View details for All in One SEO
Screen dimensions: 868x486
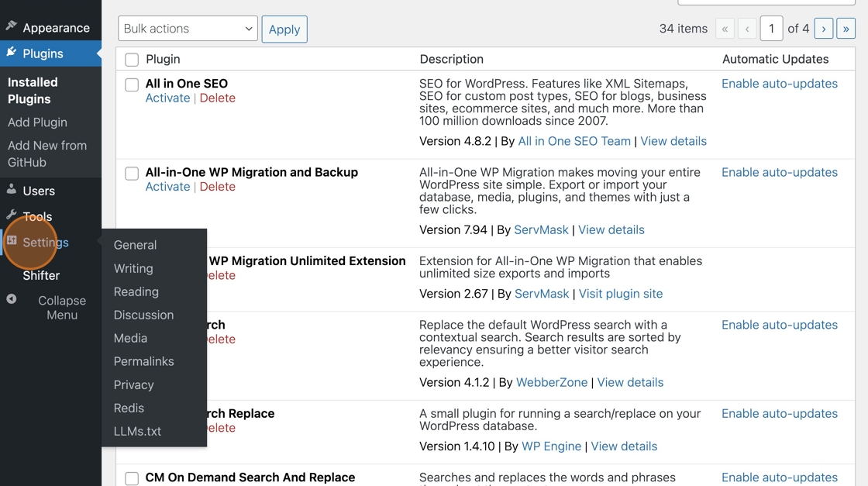(673, 141)
